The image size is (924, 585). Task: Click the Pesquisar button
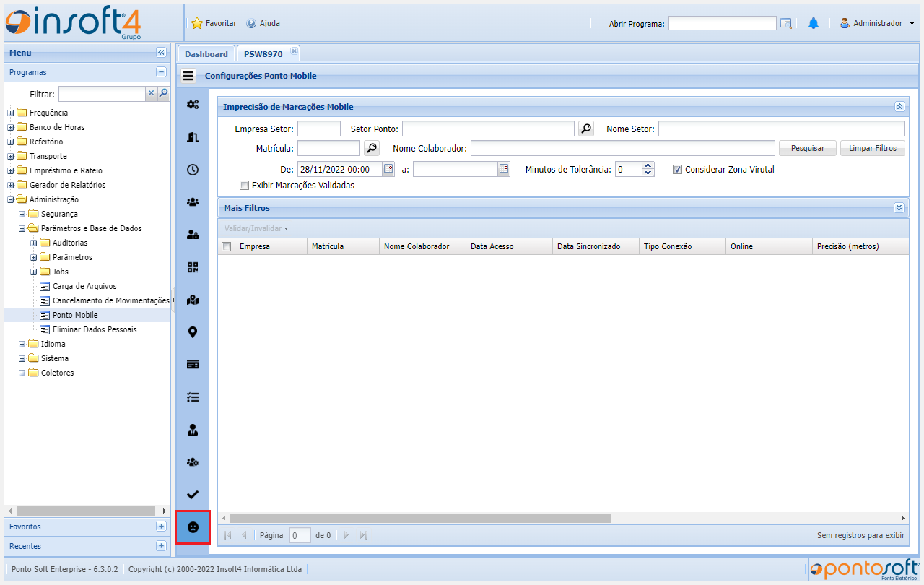click(x=807, y=148)
